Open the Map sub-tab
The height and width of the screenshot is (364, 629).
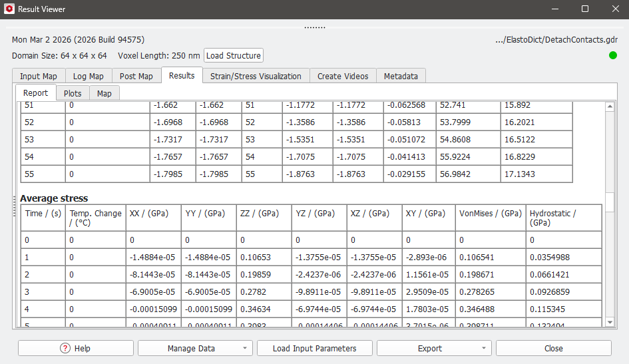[105, 93]
